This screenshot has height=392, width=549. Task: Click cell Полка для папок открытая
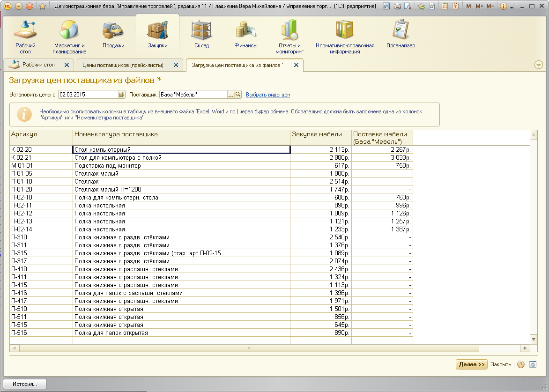pyautogui.click(x=181, y=333)
